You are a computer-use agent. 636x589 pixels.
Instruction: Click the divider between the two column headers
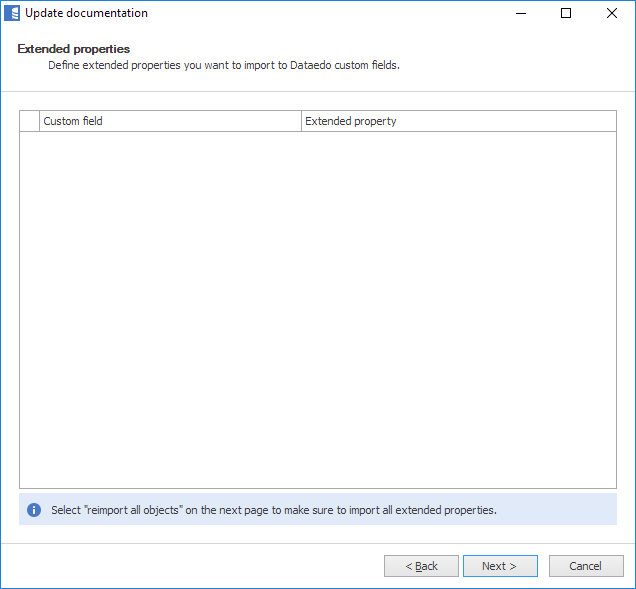pyautogui.click(x=301, y=121)
